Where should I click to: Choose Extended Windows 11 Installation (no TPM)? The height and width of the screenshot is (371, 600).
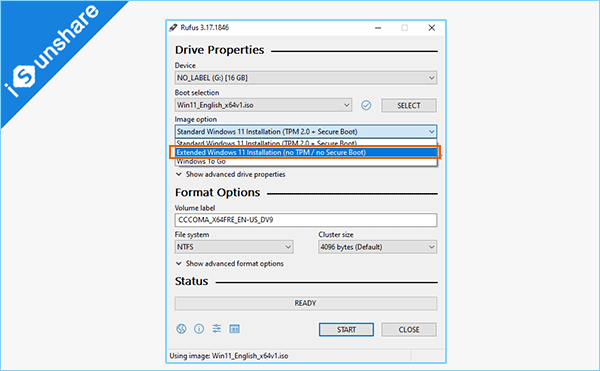(x=306, y=152)
